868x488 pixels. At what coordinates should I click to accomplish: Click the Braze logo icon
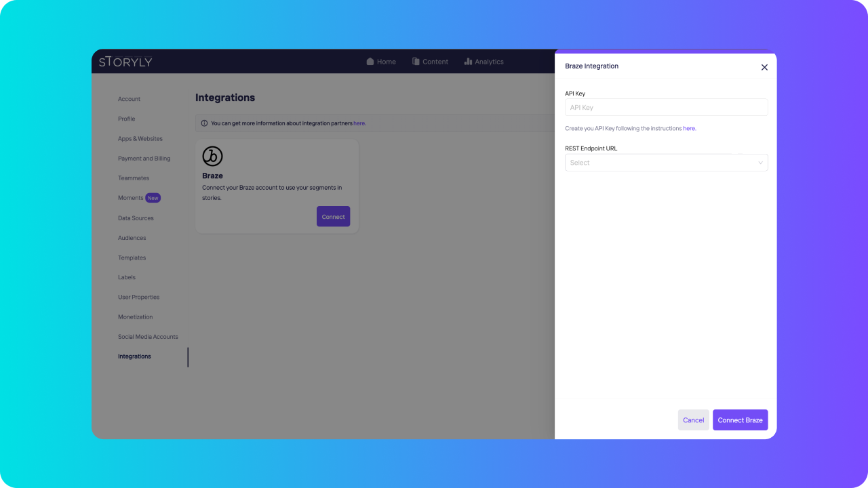click(x=212, y=157)
